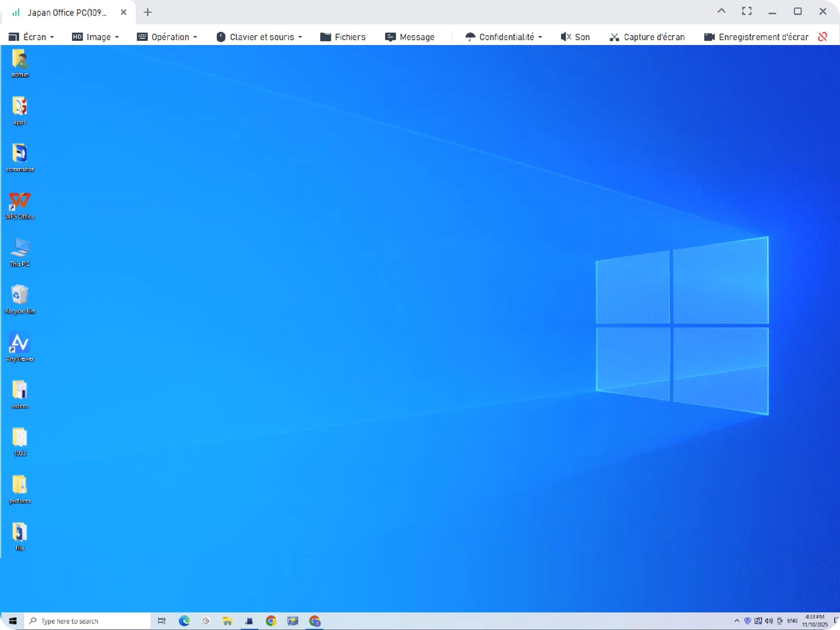This screenshot has width=840, height=630.
Task: Expand the Écran dropdown menu
Action: 31,37
